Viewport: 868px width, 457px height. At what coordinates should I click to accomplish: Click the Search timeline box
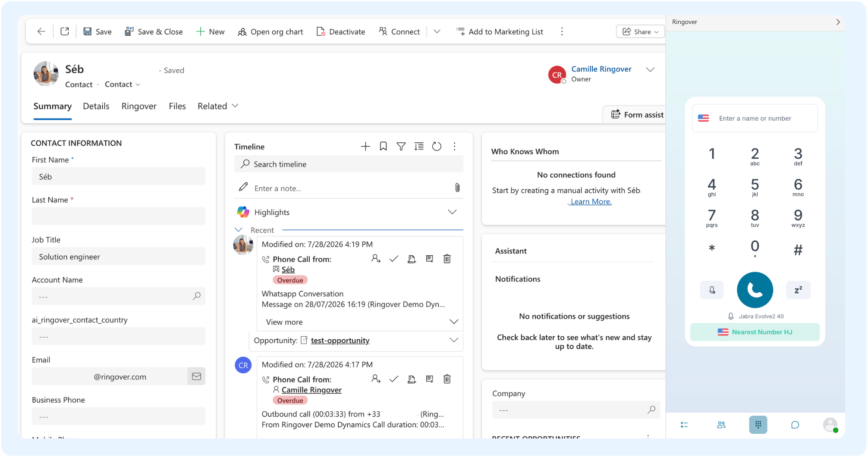[349, 164]
